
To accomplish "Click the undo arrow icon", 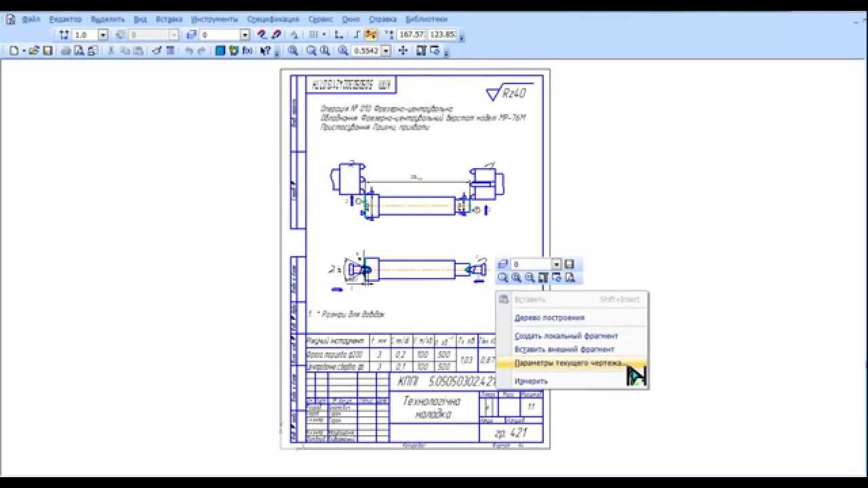I will point(189,50).
